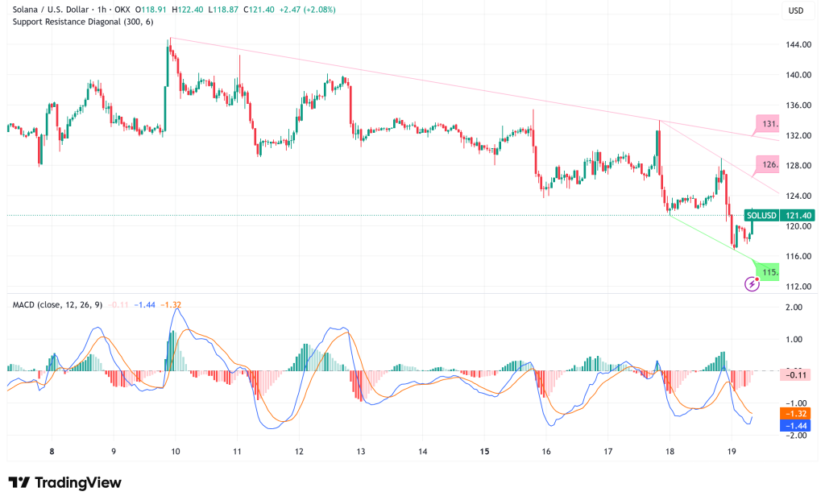Click the orange -1.32 MACD value label
Screen dimensions: 825x504
click(797, 411)
